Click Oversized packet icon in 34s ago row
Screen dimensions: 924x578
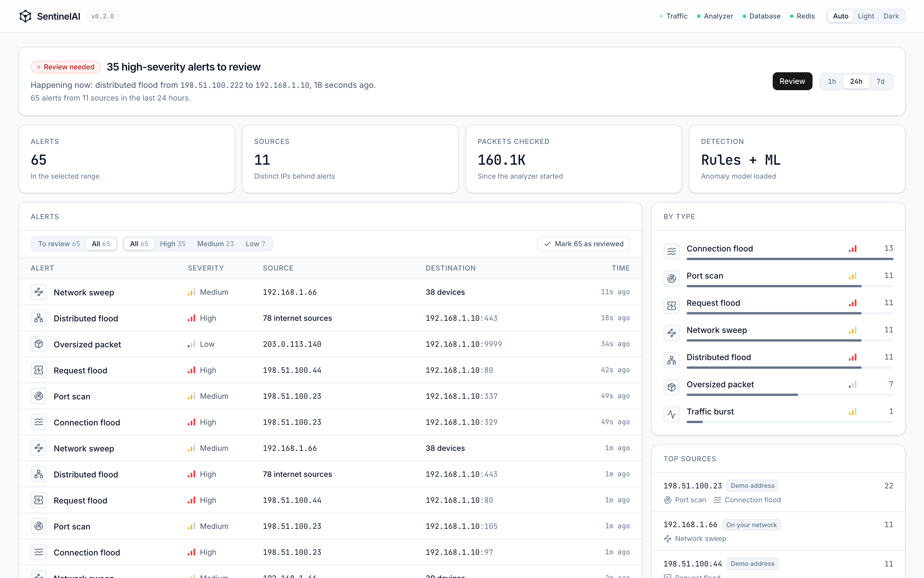coord(39,344)
